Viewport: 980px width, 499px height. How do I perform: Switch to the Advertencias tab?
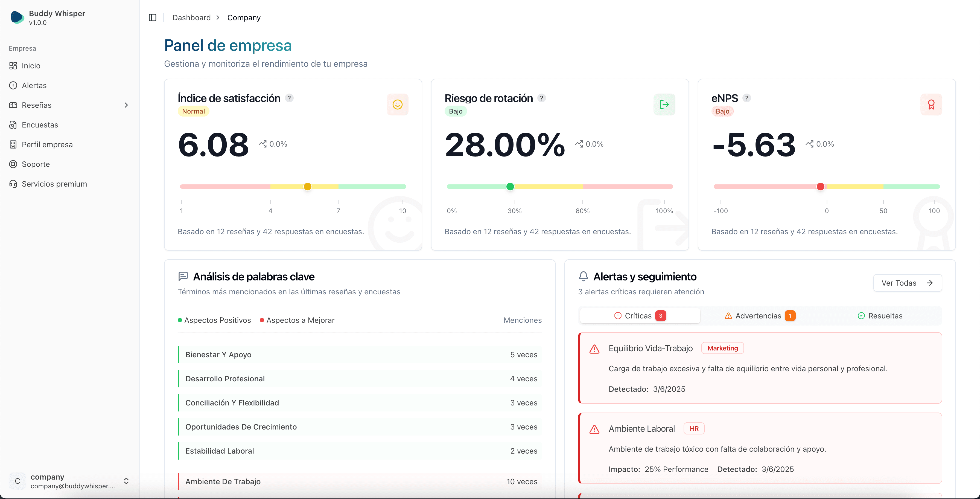[x=760, y=315]
